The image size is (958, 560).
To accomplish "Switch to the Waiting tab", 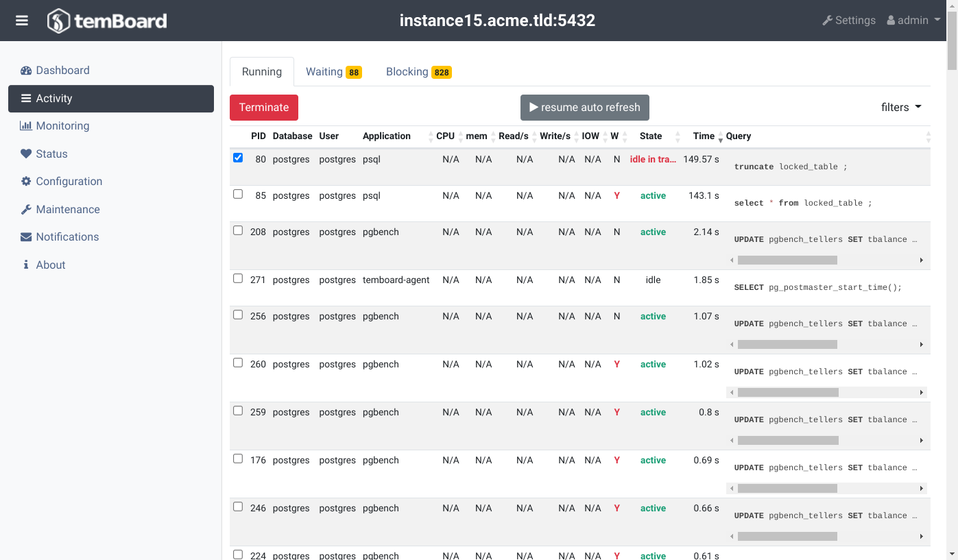I will click(334, 72).
